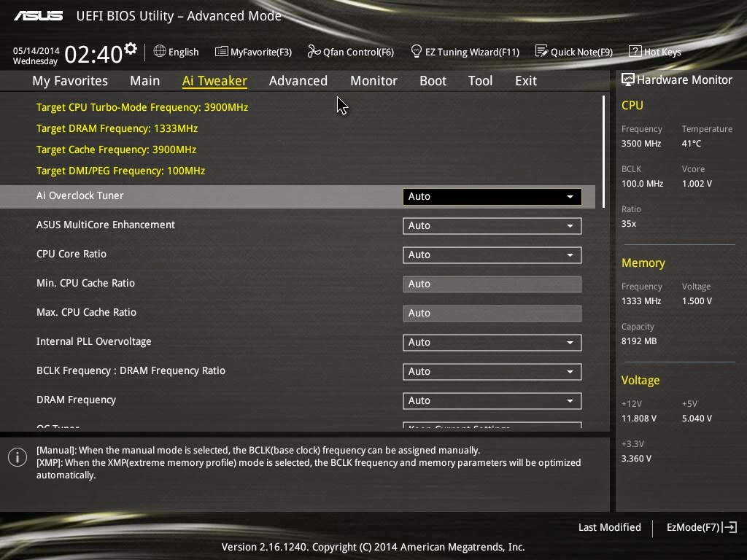The height and width of the screenshot is (560, 747).
Task: Open Quick Note(F9)
Action: click(574, 52)
